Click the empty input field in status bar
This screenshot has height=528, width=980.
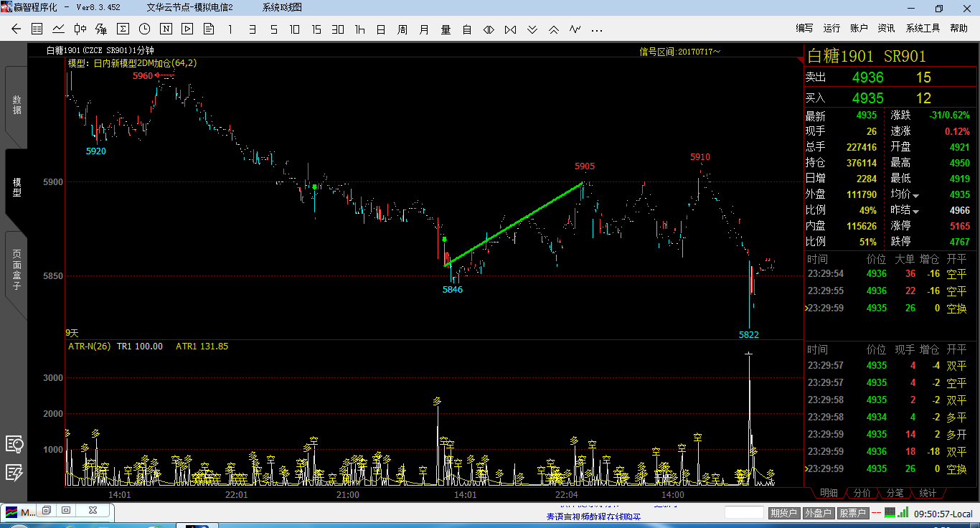click(x=744, y=512)
